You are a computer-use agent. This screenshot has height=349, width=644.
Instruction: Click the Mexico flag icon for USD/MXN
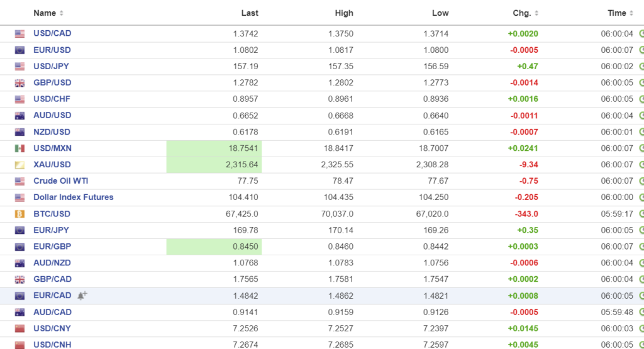tap(19, 148)
